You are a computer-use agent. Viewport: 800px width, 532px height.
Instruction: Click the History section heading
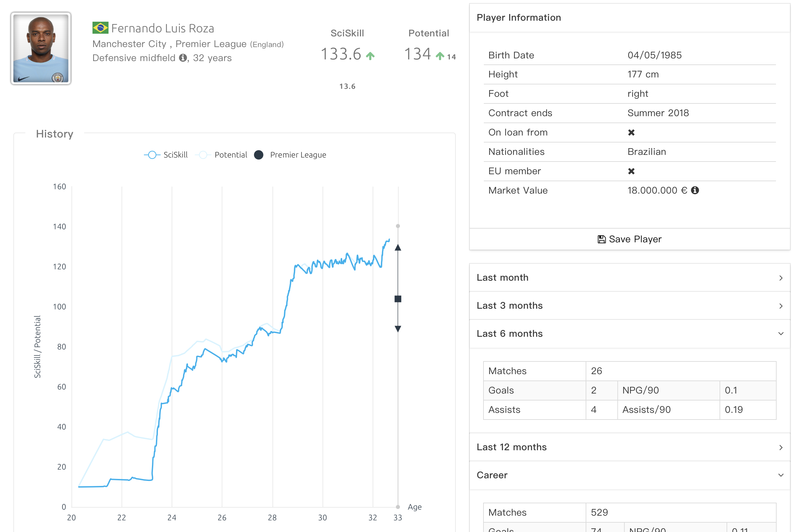pyautogui.click(x=55, y=134)
